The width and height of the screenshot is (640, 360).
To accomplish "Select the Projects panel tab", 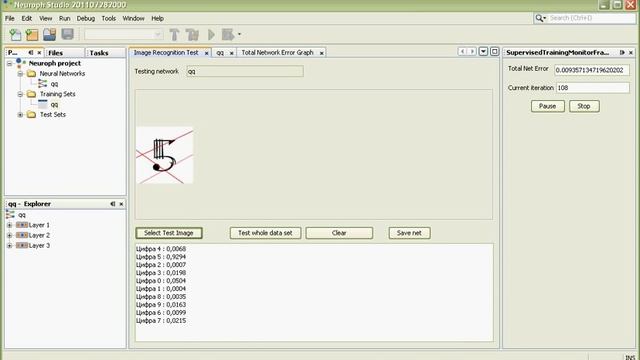I will click(x=13, y=53).
